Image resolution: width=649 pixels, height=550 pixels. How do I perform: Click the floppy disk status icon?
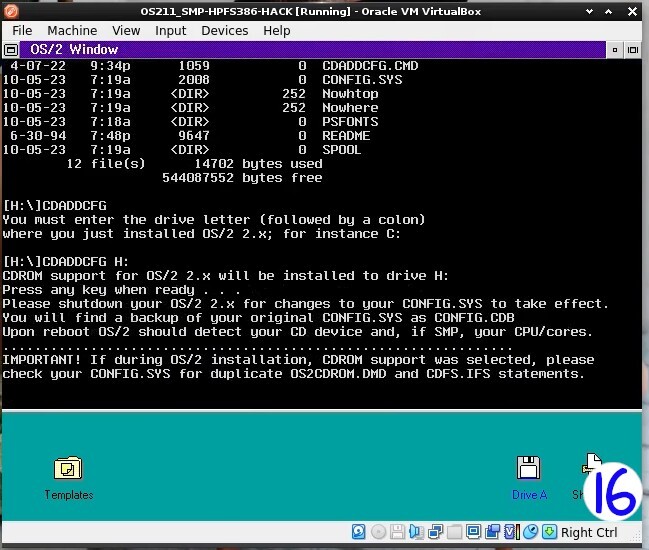[x=397, y=532]
